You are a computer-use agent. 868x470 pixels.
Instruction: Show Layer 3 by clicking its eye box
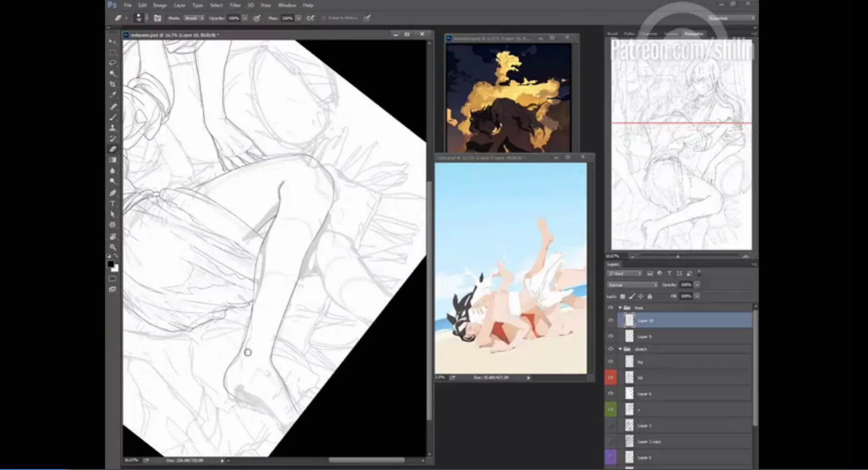click(610, 425)
